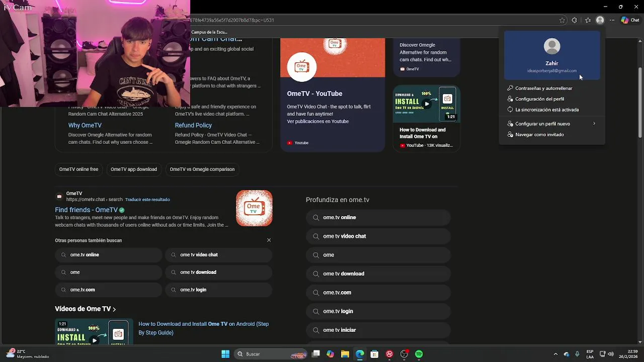The height and width of the screenshot is (362, 644).
Task: Open the Why OmeTV link
Action: (x=85, y=125)
